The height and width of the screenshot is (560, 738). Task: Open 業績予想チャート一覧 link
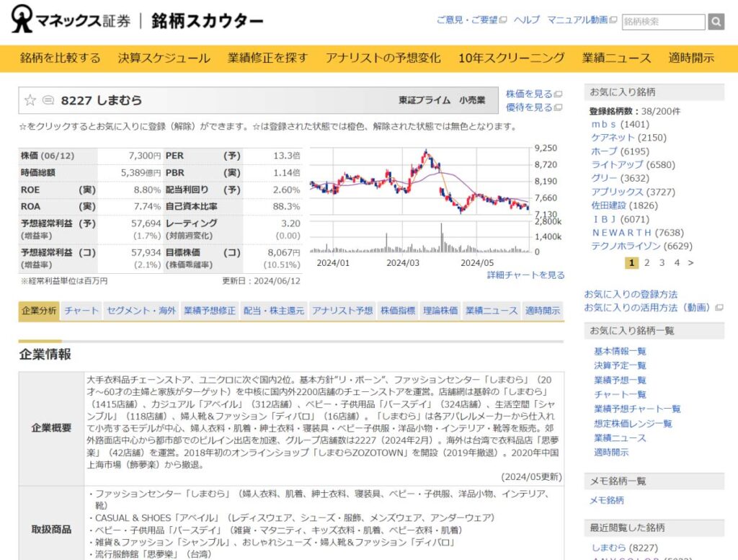tap(637, 409)
